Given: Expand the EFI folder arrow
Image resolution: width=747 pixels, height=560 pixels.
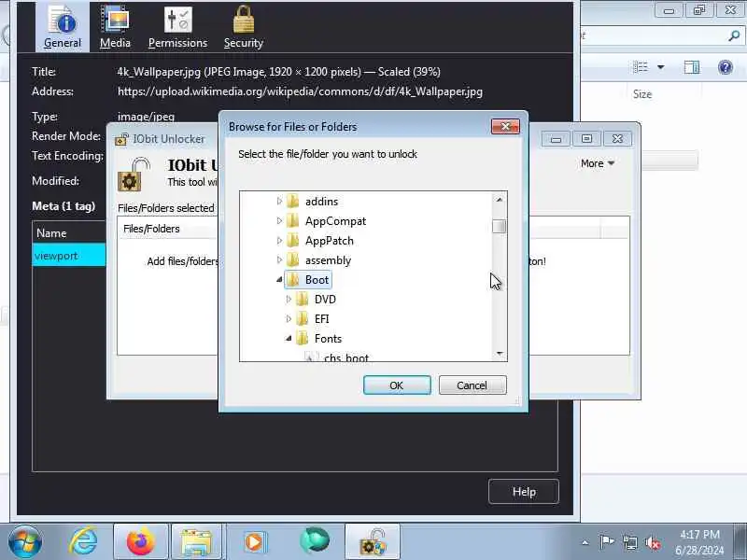Looking at the screenshot, I should click(x=289, y=318).
